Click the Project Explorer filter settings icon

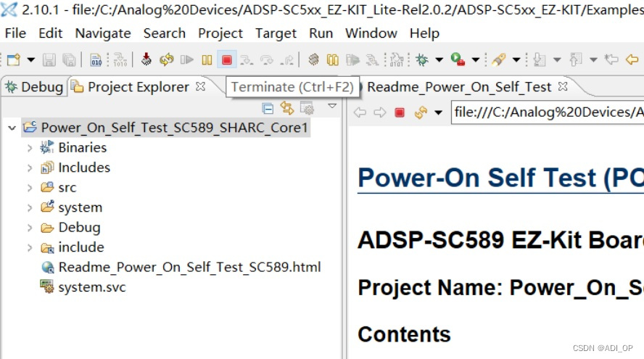tap(307, 109)
